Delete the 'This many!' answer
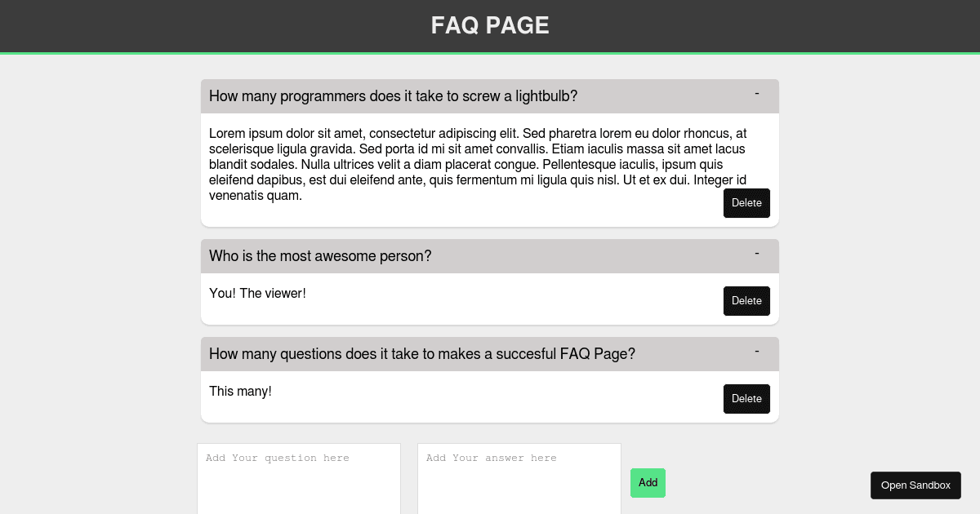The width and height of the screenshot is (980, 514). click(x=746, y=399)
